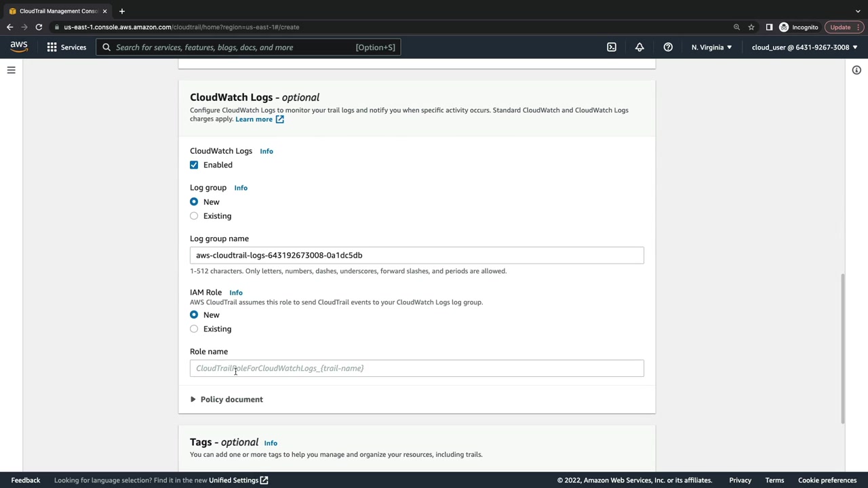This screenshot has height=488, width=868.
Task: Uncheck CloudWatch Logs Enabled checkbox
Action: point(194,165)
